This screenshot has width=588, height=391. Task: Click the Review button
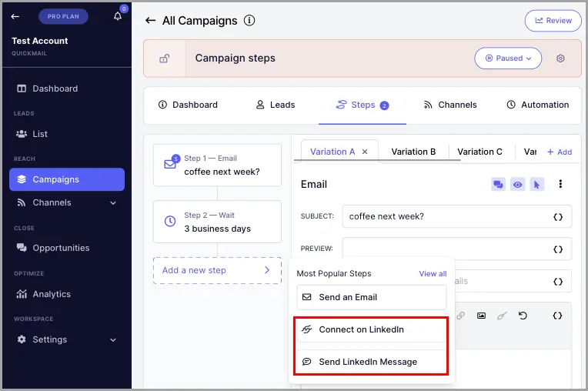(553, 21)
